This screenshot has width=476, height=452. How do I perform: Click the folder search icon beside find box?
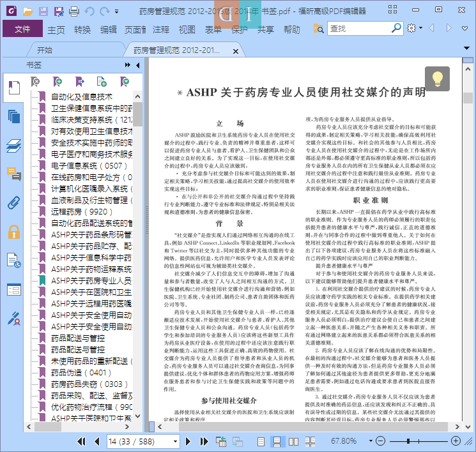point(318,29)
